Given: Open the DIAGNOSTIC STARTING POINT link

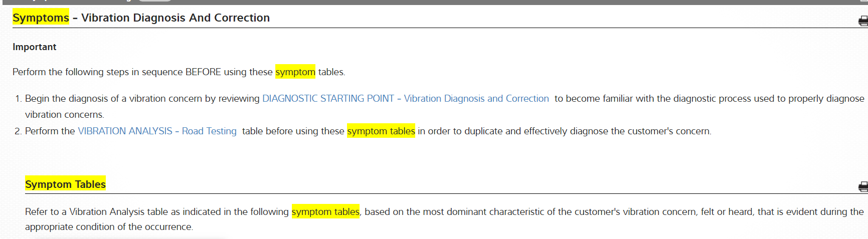Looking at the screenshot, I should click(405, 99).
